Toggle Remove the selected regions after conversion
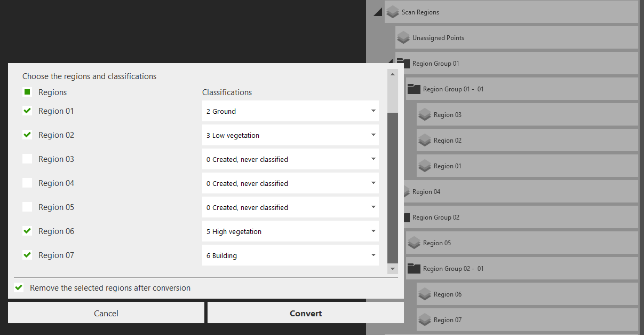Image resolution: width=644 pixels, height=335 pixels. (19, 287)
